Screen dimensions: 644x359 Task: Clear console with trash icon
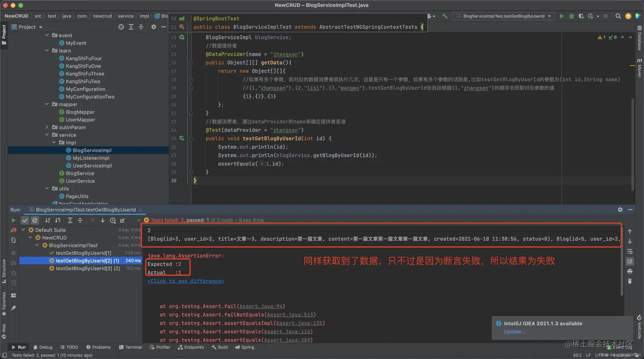630,281
